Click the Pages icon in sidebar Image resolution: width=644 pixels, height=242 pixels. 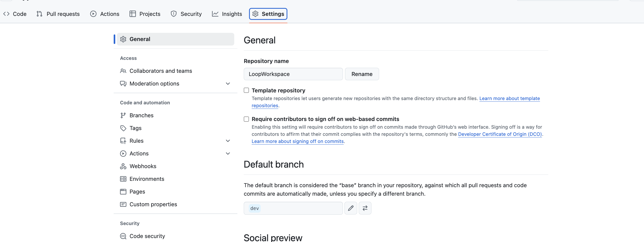(123, 192)
